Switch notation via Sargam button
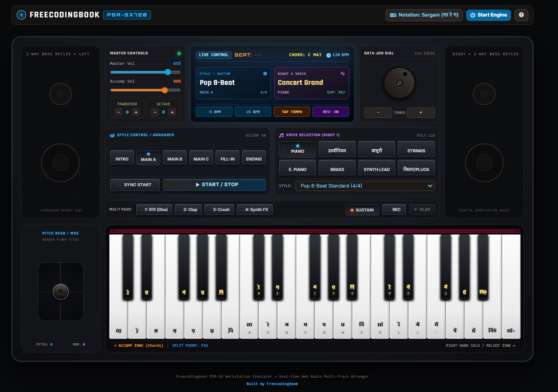The height and width of the screenshot is (392, 558). [424, 15]
